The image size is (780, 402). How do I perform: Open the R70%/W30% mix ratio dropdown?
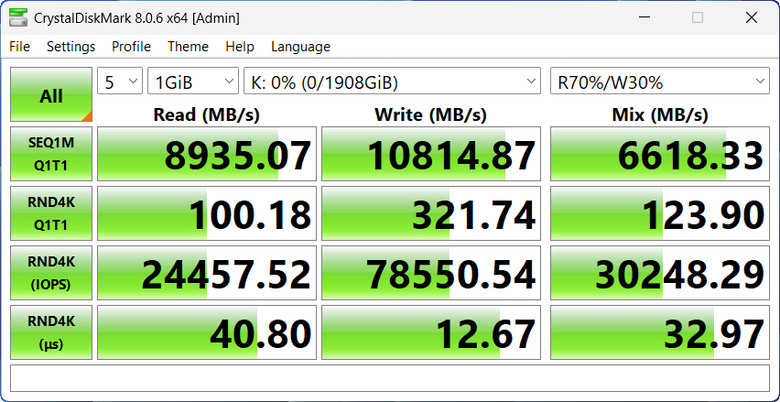pyautogui.click(x=660, y=81)
